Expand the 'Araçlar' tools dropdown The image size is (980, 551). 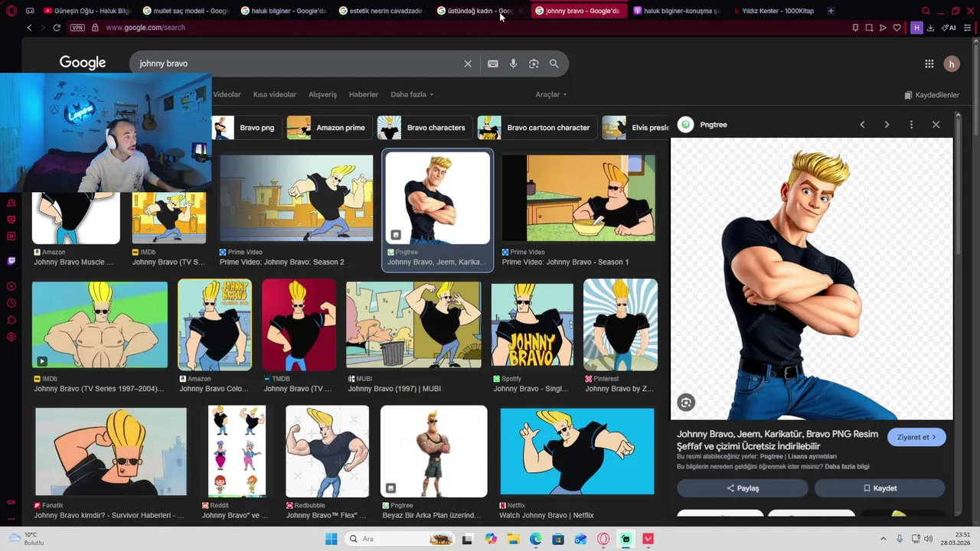tap(551, 94)
